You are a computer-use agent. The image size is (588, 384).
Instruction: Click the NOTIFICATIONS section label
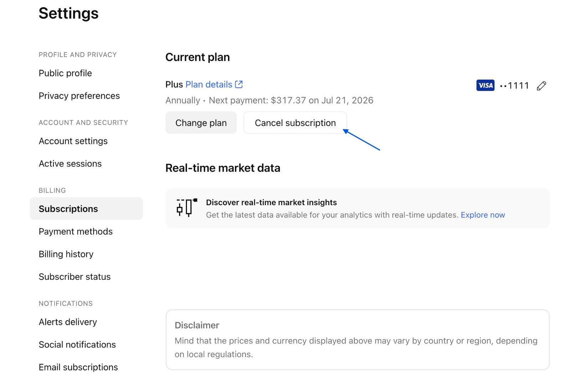click(66, 303)
